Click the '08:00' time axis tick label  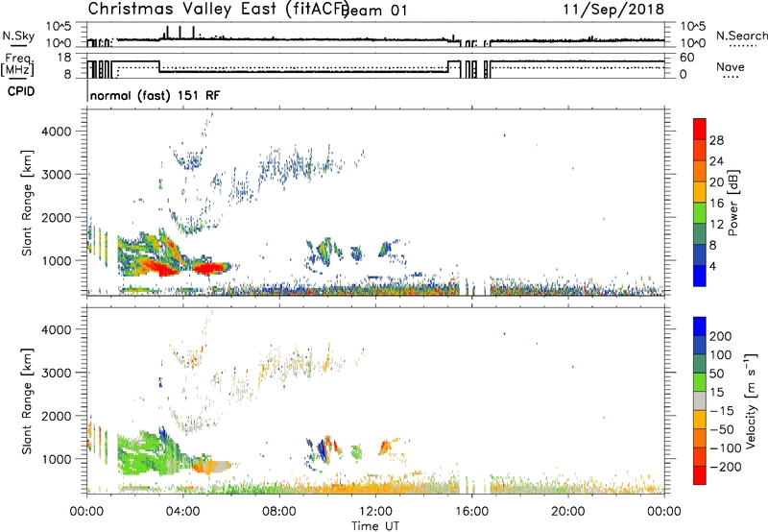click(x=279, y=512)
